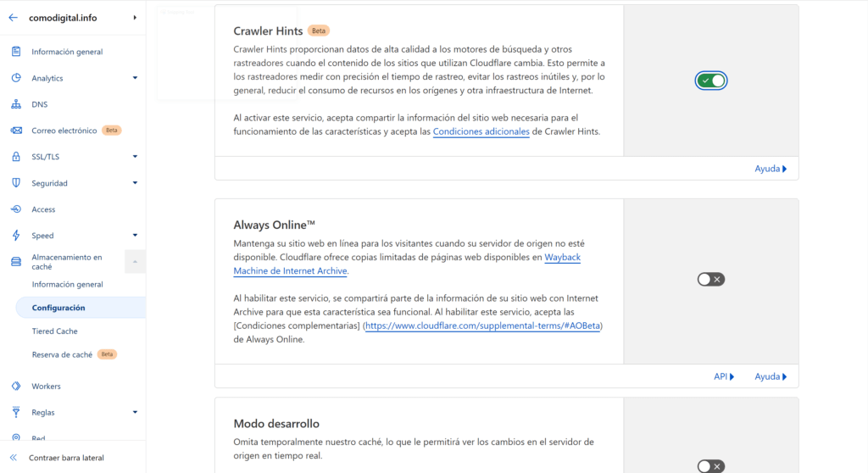Click API under Always Online

(x=724, y=376)
